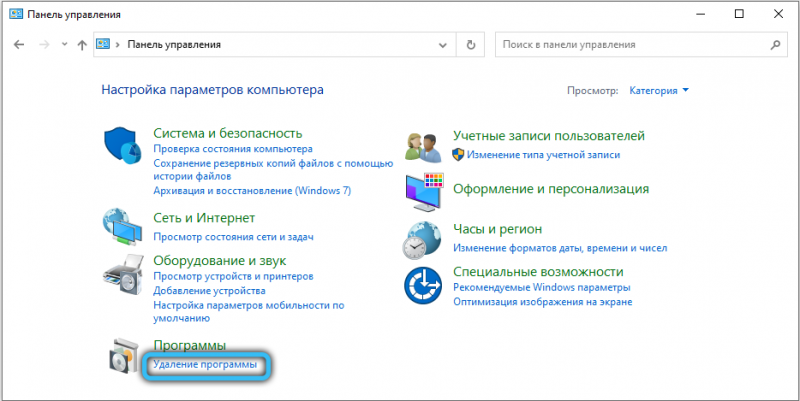Viewport: 800px width, 401px height.
Task: Click the Просмотр: label text
Action: 592,91
